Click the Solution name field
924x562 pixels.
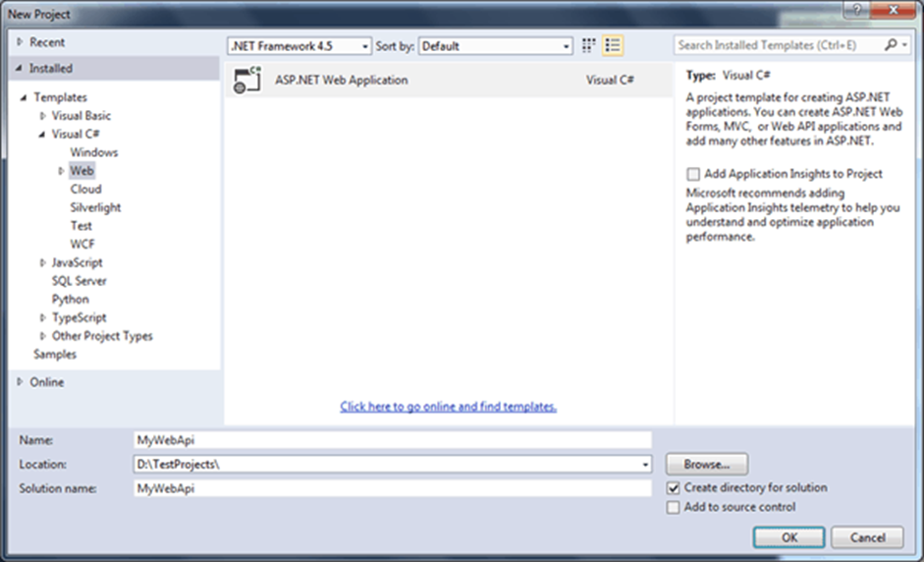click(x=393, y=488)
